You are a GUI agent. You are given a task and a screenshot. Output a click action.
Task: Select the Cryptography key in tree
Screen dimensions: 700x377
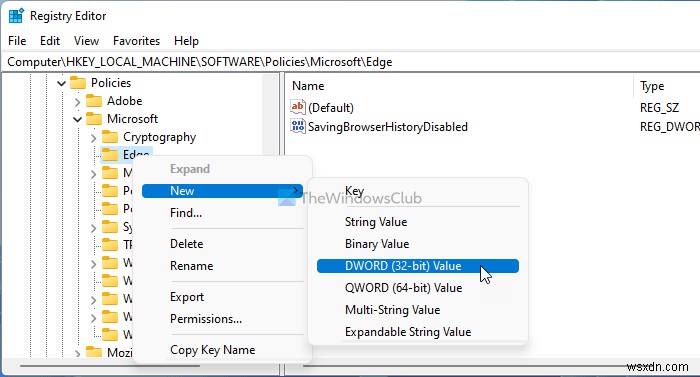pyautogui.click(x=159, y=137)
